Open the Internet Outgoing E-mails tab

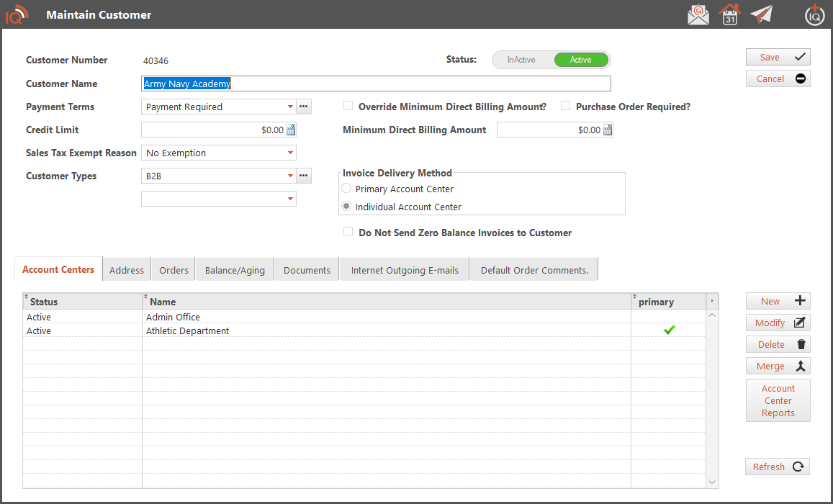coord(405,270)
